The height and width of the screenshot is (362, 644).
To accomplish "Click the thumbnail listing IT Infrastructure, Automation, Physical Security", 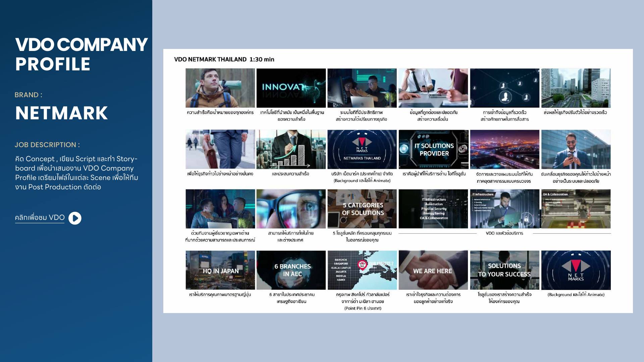I will tap(433, 209).
